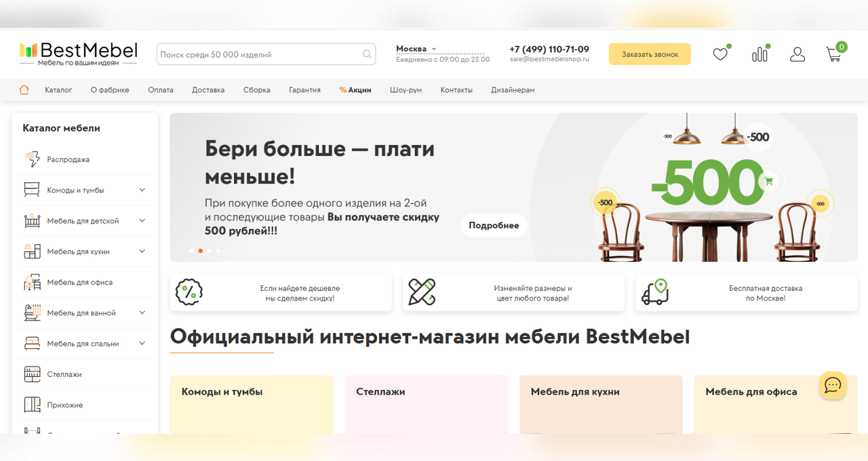868x461 pixels.
Task: Open the Прихожие sidebar link
Action: point(65,405)
